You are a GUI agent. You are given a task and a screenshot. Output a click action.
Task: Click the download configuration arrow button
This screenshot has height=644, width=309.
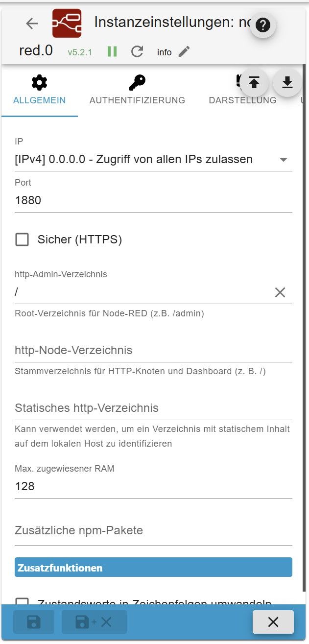(x=287, y=82)
